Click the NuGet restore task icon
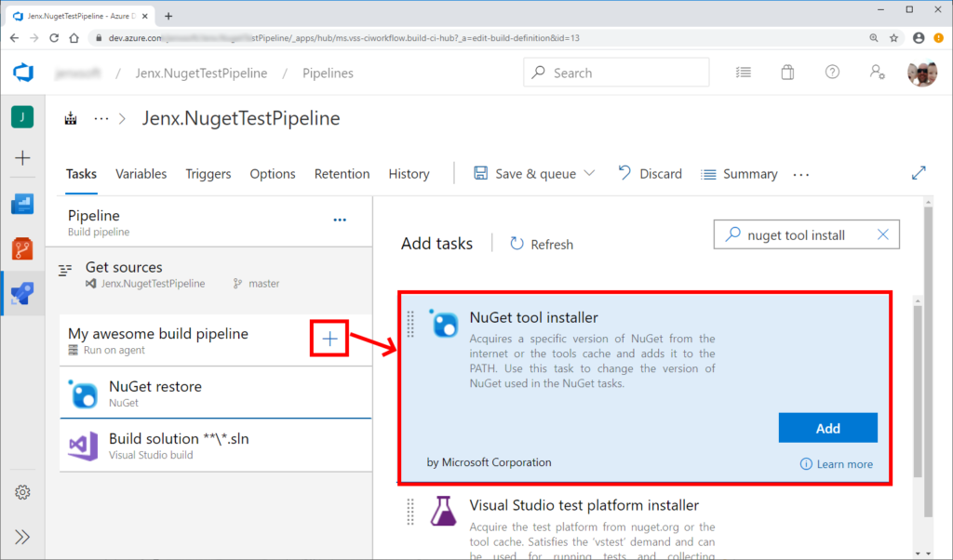 [x=83, y=393]
